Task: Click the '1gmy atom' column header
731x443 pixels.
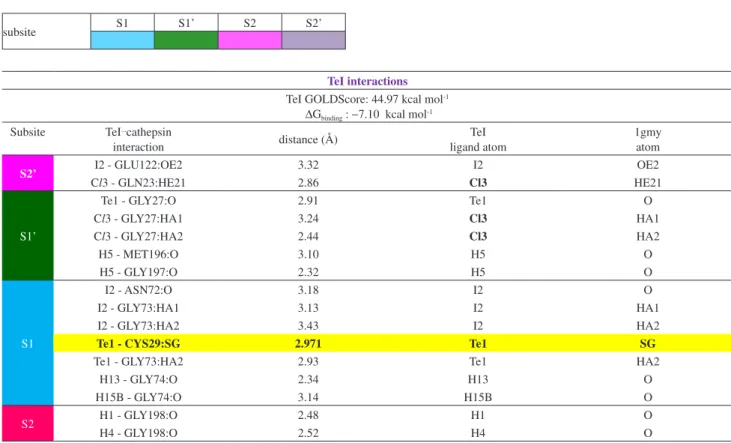Action: (648, 139)
